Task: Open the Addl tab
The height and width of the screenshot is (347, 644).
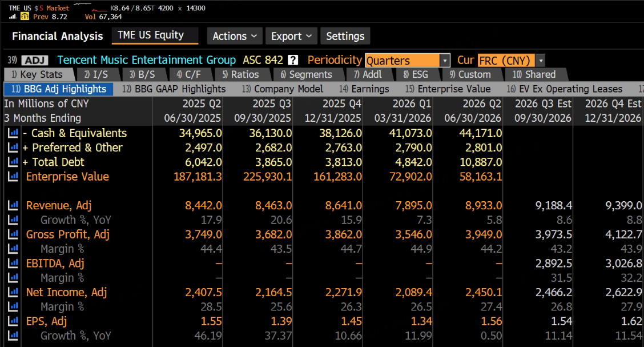Action: tap(371, 74)
